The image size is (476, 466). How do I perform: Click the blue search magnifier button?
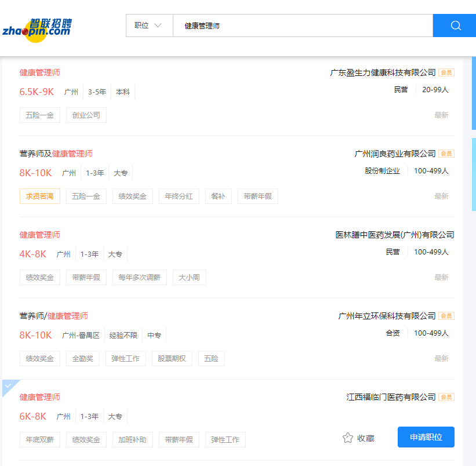click(455, 26)
